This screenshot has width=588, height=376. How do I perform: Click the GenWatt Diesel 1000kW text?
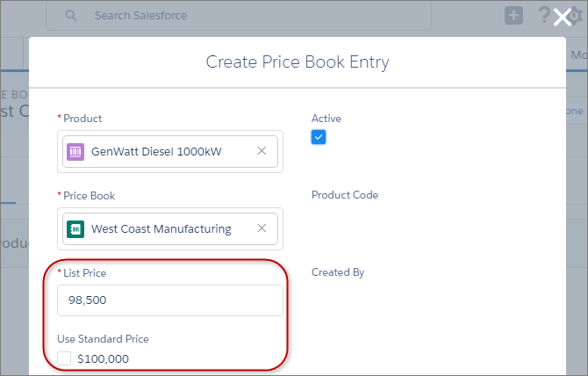[156, 152]
